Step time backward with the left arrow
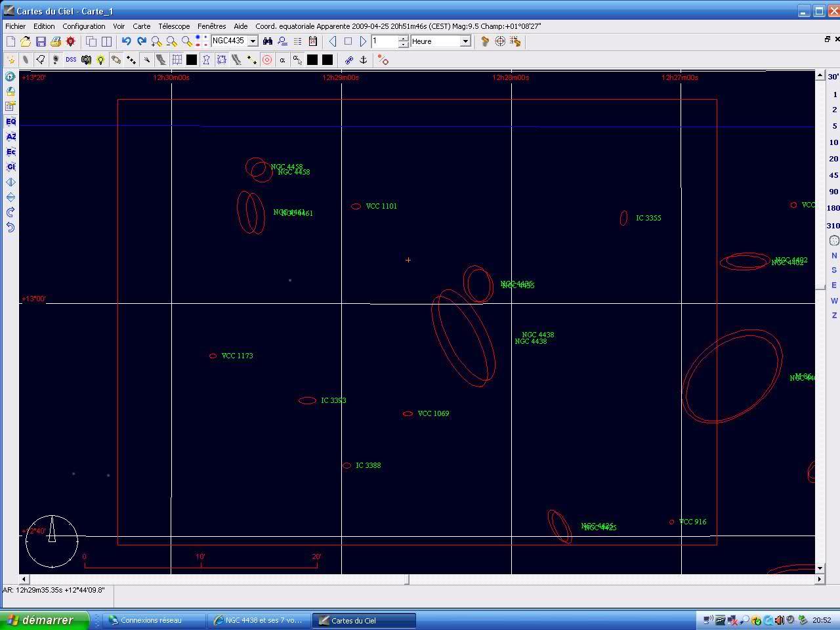Screen dimensions: 840x630 point(333,41)
